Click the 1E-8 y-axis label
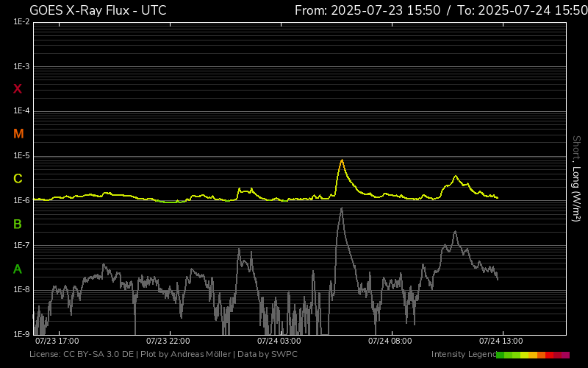588x368 pixels. click(21, 290)
